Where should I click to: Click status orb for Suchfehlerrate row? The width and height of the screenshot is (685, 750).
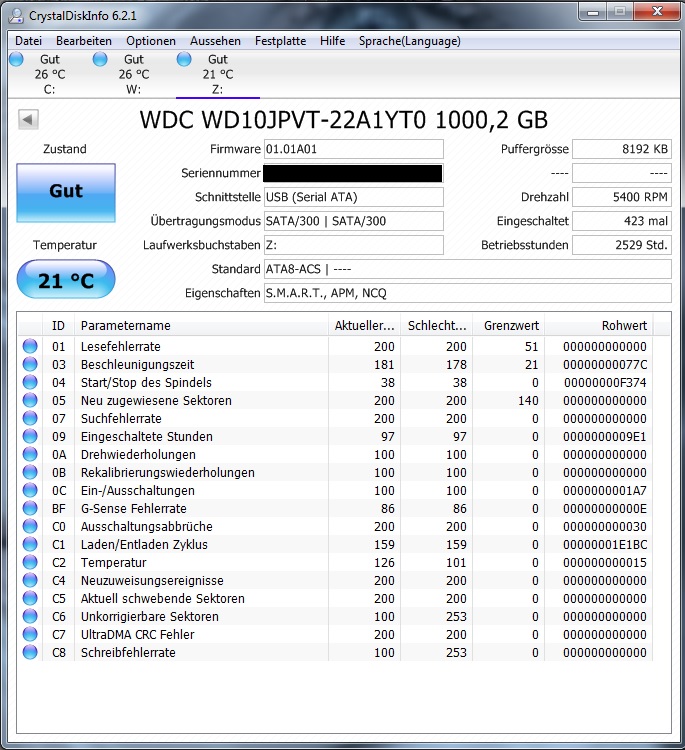(30, 418)
